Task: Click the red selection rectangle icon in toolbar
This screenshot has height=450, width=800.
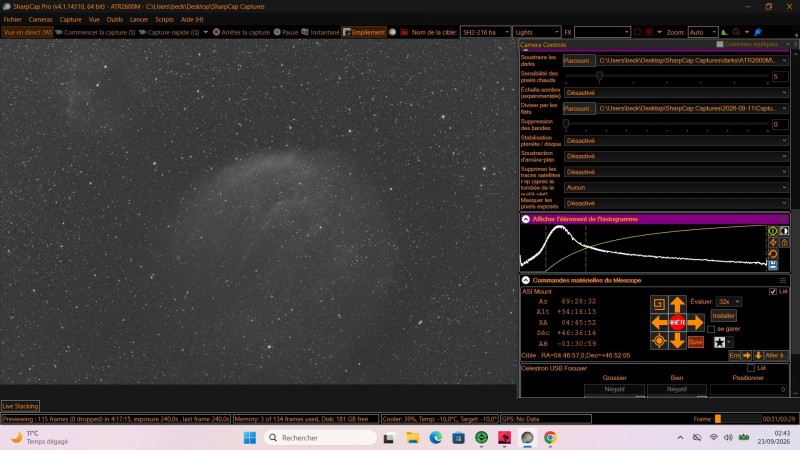Action: [x=637, y=32]
